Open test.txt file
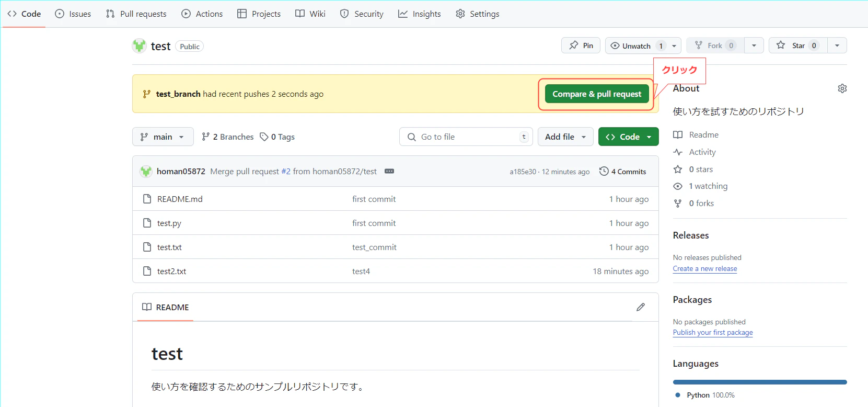Image resolution: width=868 pixels, height=407 pixels. coord(169,247)
